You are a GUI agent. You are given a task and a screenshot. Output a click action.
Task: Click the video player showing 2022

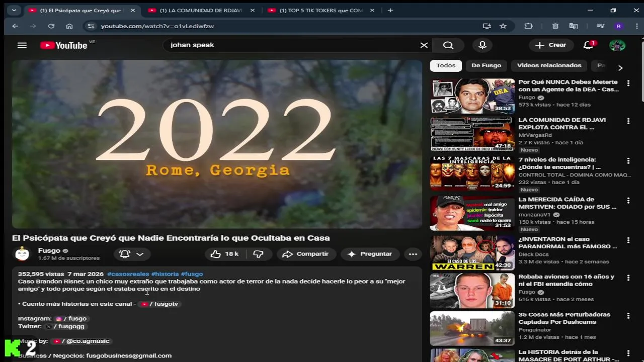[217, 144]
